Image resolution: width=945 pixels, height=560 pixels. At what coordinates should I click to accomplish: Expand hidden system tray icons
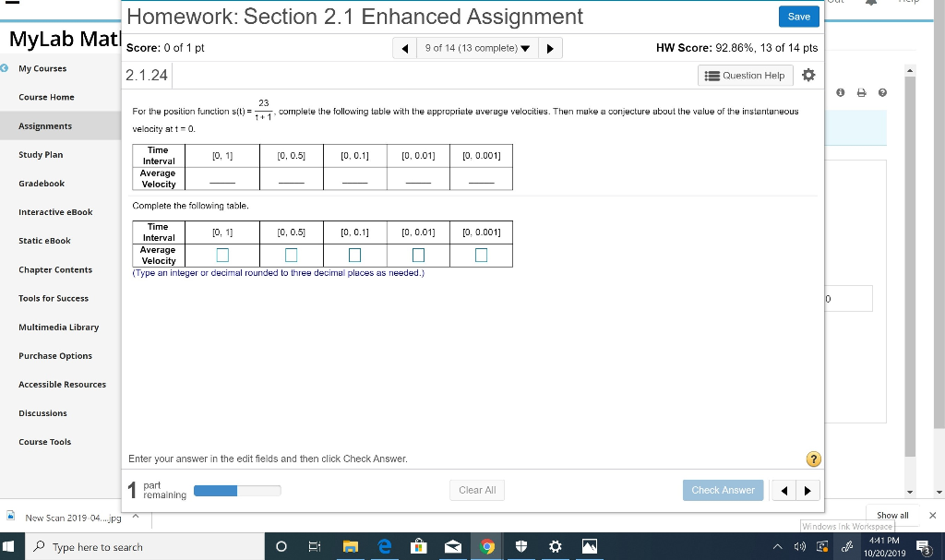[x=778, y=546]
